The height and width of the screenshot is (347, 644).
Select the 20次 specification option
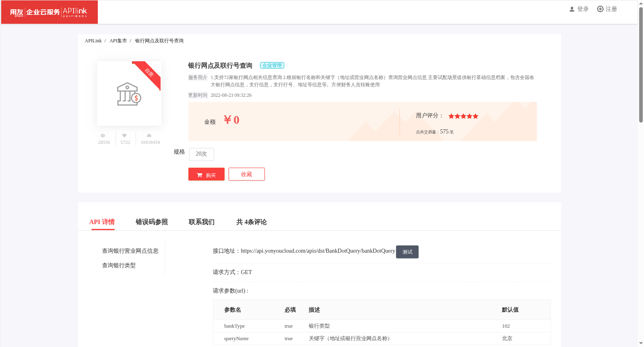coord(201,154)
